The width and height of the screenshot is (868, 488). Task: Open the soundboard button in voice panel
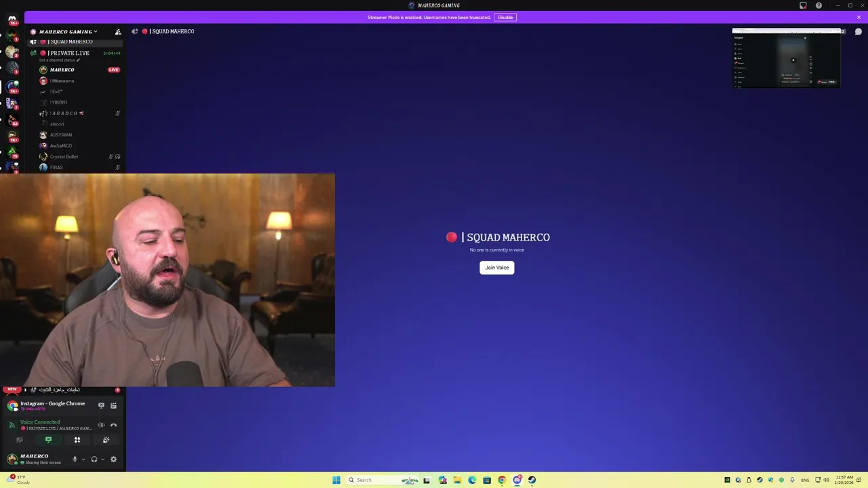click(106, 440)
